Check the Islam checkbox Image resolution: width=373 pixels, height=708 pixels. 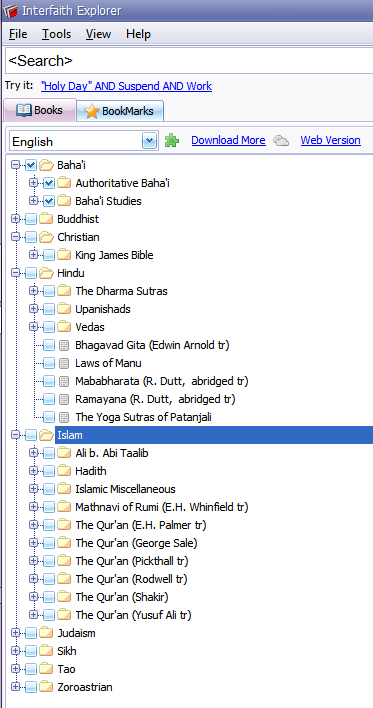click(x=31, y=436)
